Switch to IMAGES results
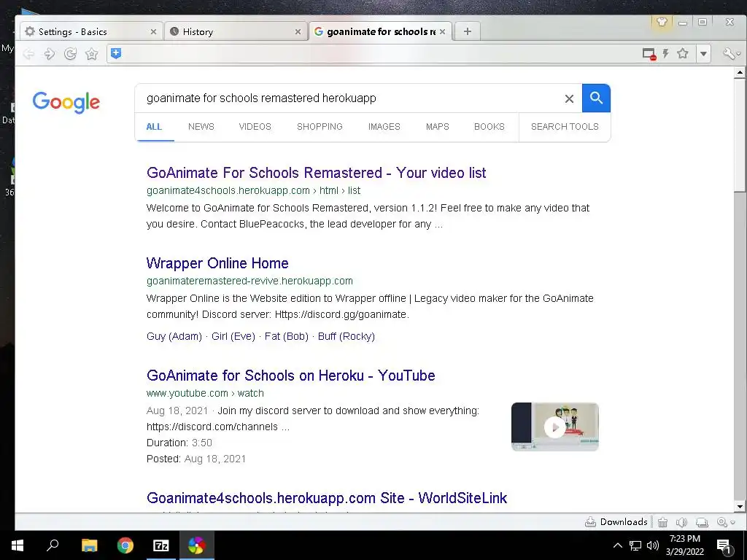The height and width of the screenshot is (560, 747). [x=384, y=127]
